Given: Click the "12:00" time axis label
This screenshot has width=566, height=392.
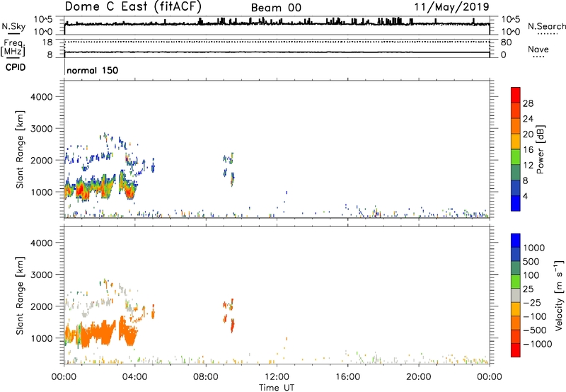Looking at the screenshot, I should 277,377.
